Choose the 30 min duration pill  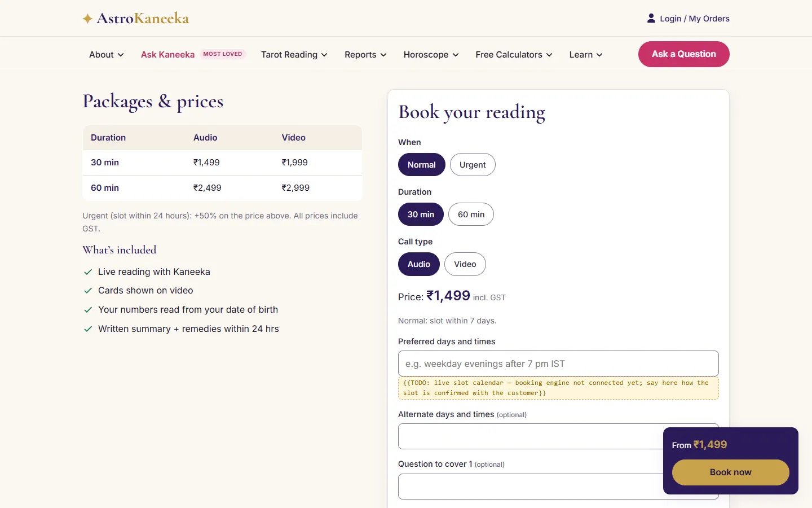(x=421, y=214)
